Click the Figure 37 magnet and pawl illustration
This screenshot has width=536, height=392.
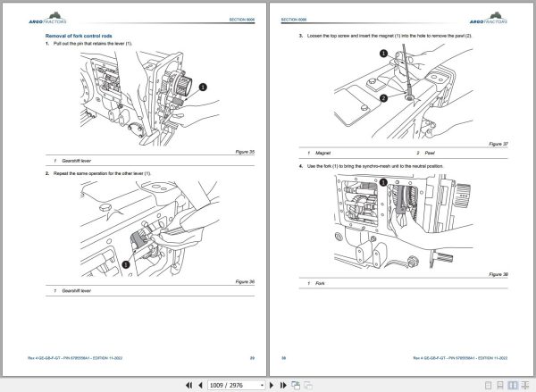(404, 92)
